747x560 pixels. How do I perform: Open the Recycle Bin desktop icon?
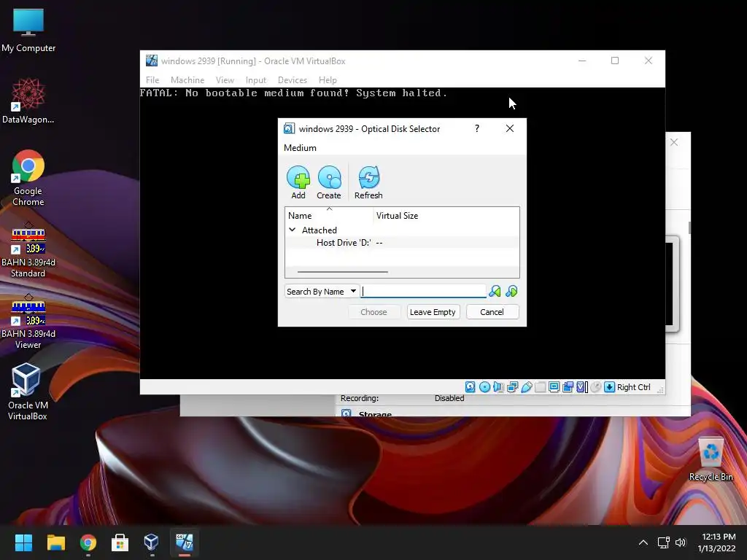pyautogui.click(x=711, y=459)
